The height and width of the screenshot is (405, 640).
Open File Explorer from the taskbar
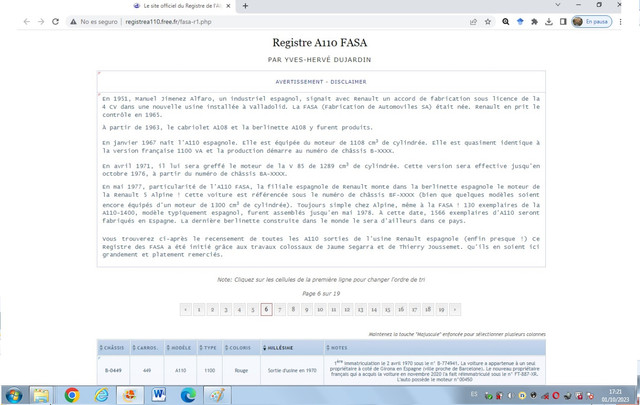tap(41, 395)
